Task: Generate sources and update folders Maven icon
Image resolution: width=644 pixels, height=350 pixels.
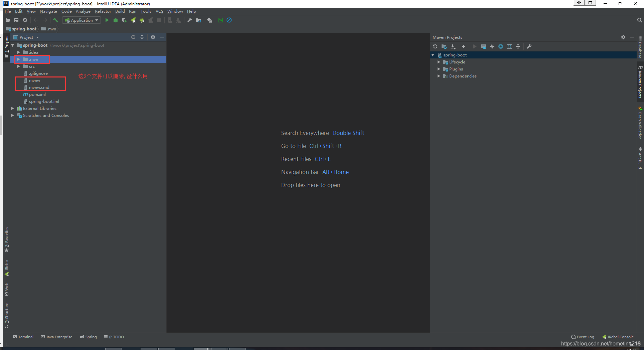Action: (x=444, y=47)
